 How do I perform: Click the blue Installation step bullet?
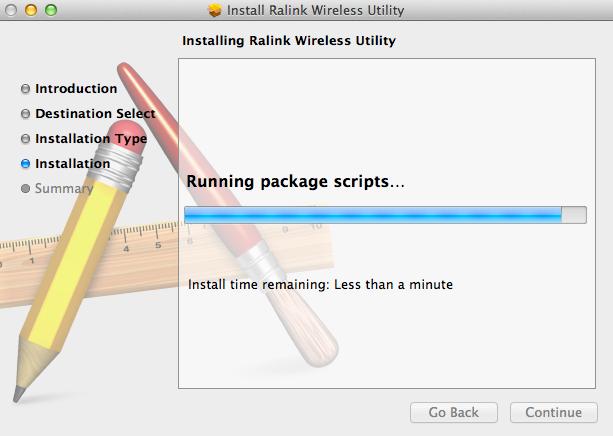coord(25,164)
